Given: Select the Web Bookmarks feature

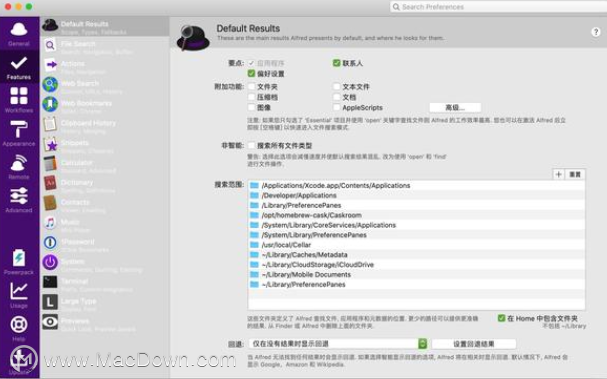Looking at the screenshot, I should 105,106.
